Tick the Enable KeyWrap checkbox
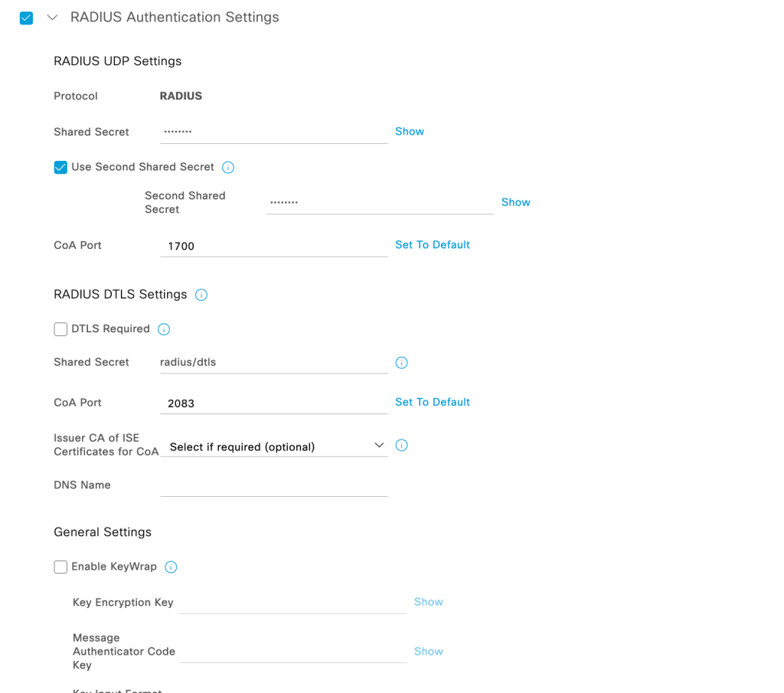784x693 pixels. pyautogui.click(x=60, y=567)
